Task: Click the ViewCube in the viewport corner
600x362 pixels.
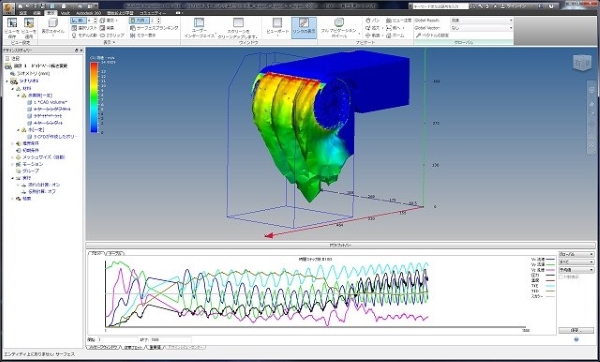Action: click(582, 63)
